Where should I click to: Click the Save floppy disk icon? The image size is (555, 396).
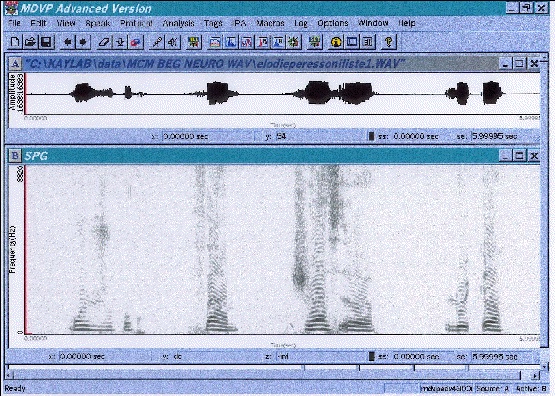pyautogui.click(x=46, y=42)
